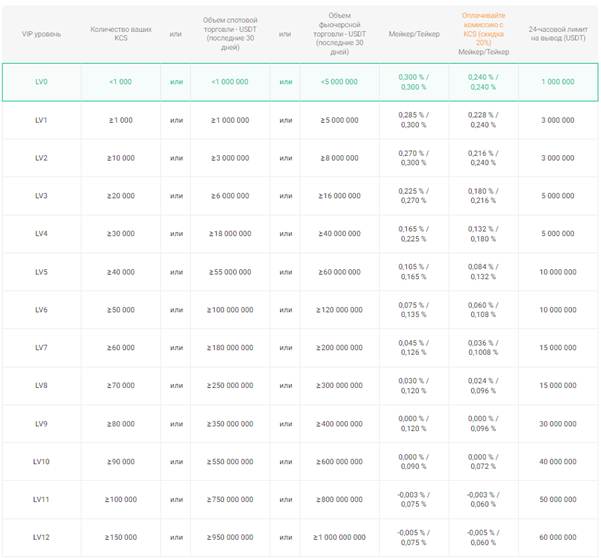This screenshot has height=559, width=601.
Task: Click KCS fee "0,000 % / 0,072 %" in LV10 row
Action: pos(483,462)
